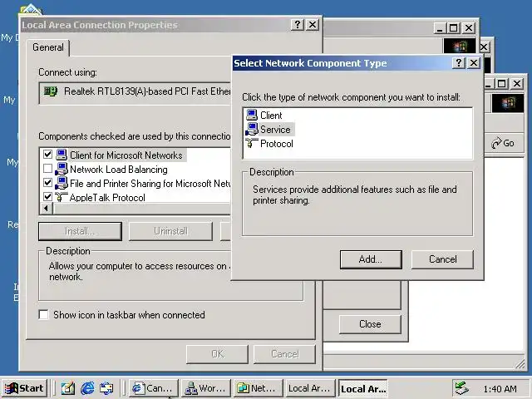Click OK in Local Area Connection Properties

[x=217, y=354]
